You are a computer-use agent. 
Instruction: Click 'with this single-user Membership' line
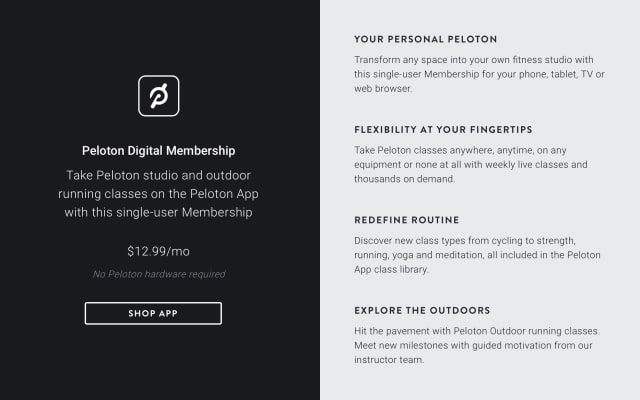[x=158, y=213]
